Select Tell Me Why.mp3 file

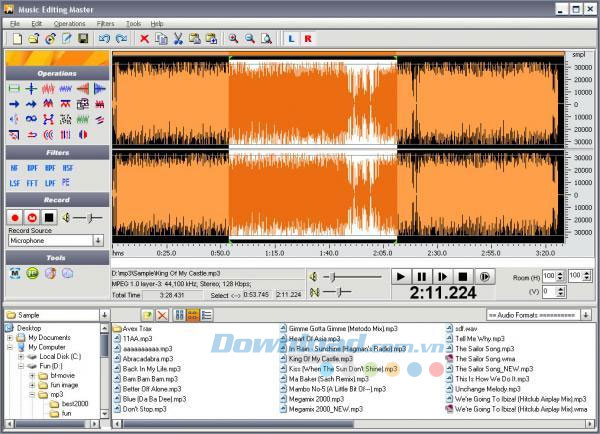(x=480, y=339)
